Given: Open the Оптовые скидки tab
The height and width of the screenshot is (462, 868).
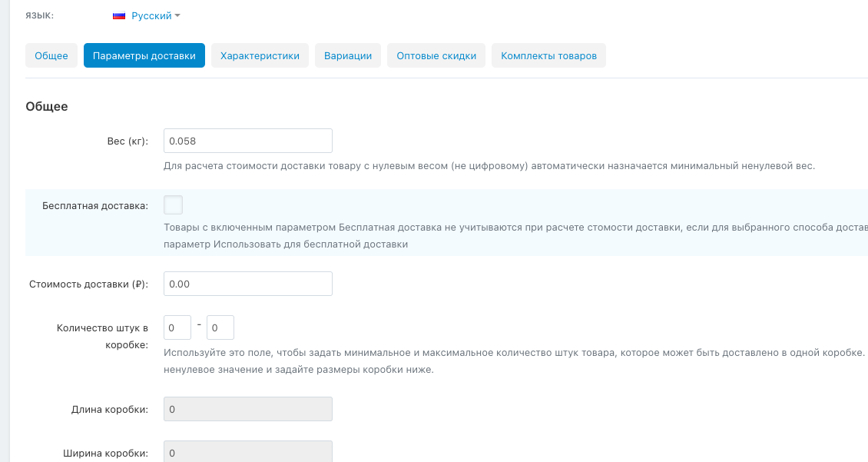Looking at the screenshot, I should click(x=436, y=55).
